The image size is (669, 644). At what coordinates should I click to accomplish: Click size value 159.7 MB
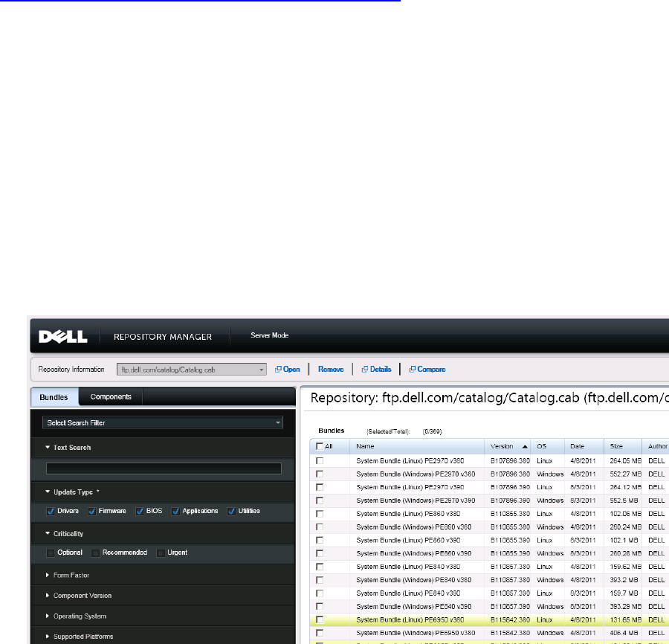tap(624, 593)
